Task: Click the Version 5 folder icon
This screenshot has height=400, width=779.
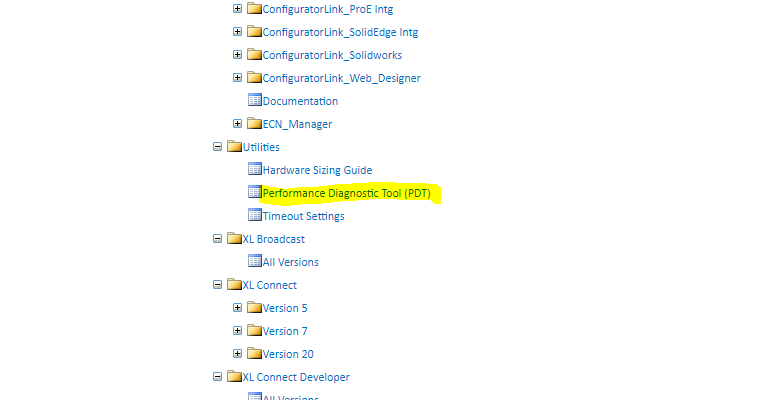Action: click(254, 307)
